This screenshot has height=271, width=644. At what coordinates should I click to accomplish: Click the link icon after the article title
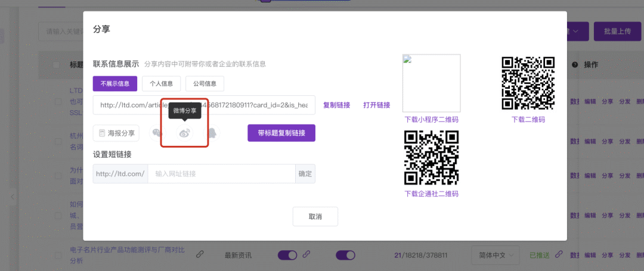coord(200,255)
